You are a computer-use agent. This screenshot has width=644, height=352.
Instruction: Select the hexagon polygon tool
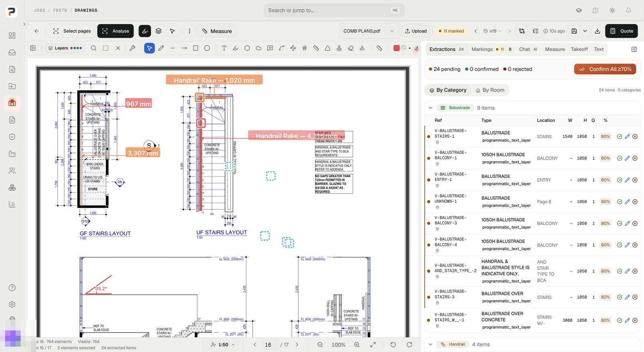click(247, 48)
